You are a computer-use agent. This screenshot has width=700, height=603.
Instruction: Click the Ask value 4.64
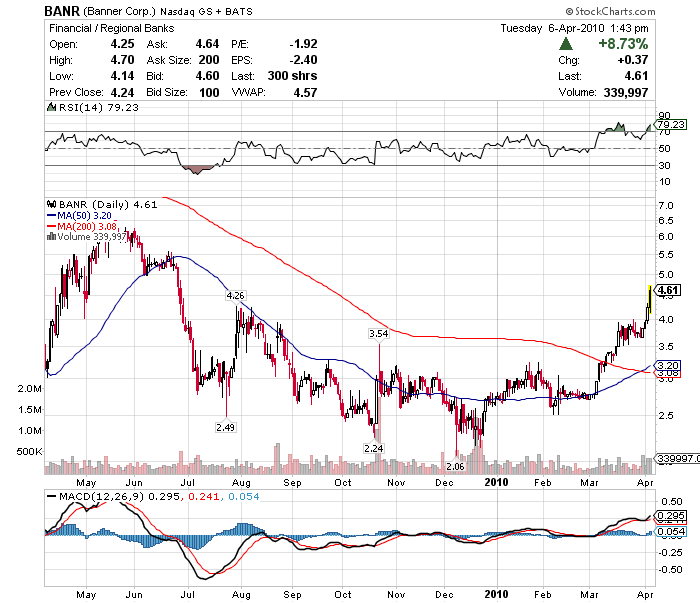pyautogui.click(x=207, y=44)
